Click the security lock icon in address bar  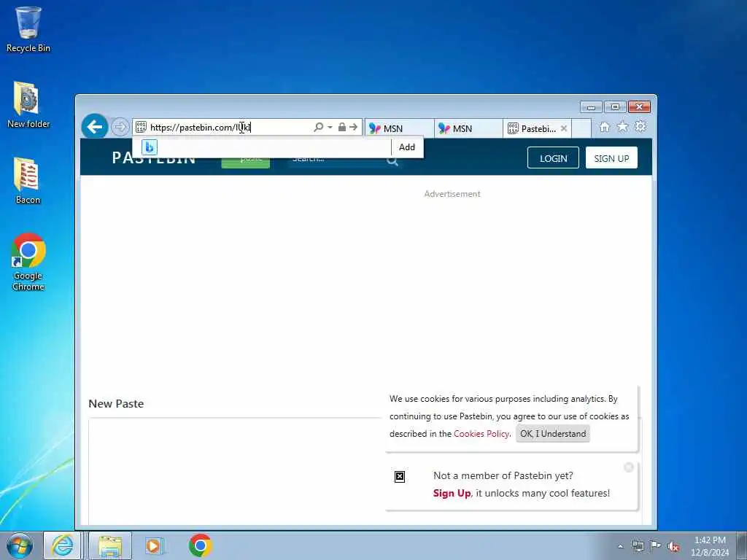tap(341, 127)
